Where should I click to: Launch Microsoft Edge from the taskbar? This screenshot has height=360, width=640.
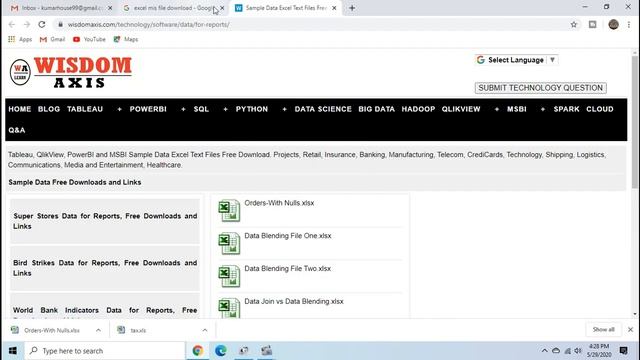click(x=221, y=351)
